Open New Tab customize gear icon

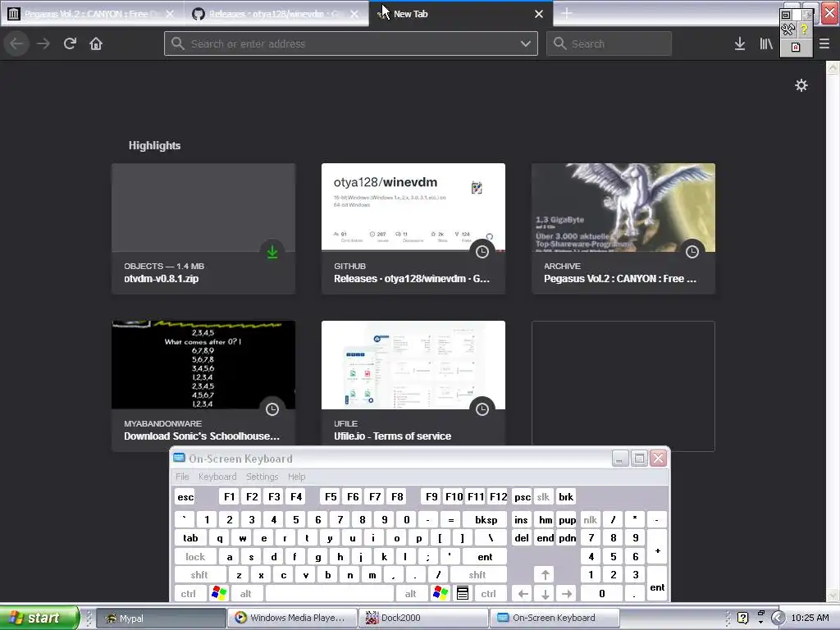pyautogui.click(x=801, y=85)
